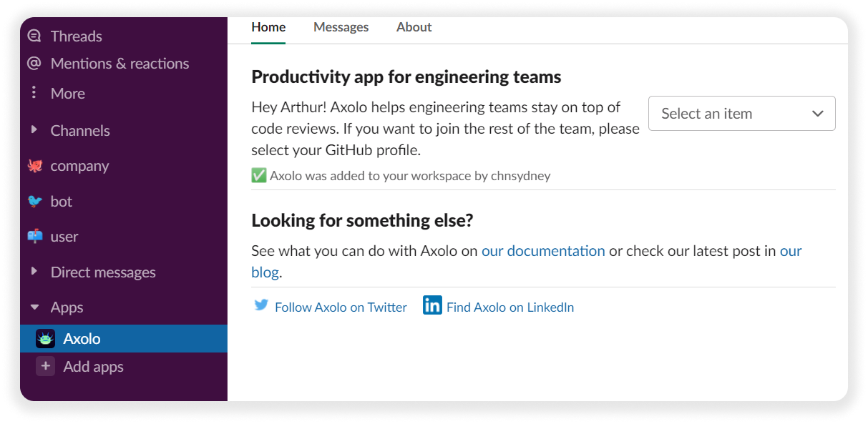868x424 pixels.
Task: Click the plus icon for Add apps
Action: coord(46,367)
